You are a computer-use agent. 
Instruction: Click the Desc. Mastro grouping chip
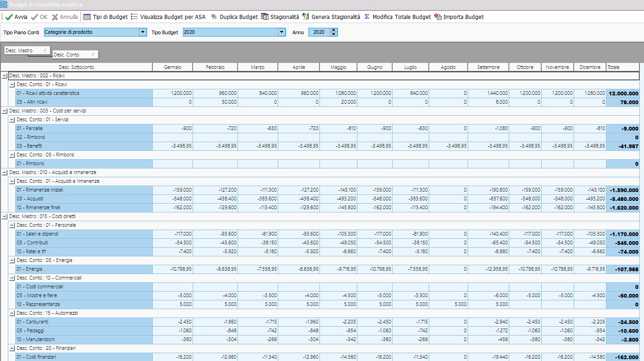coord(26,50)
